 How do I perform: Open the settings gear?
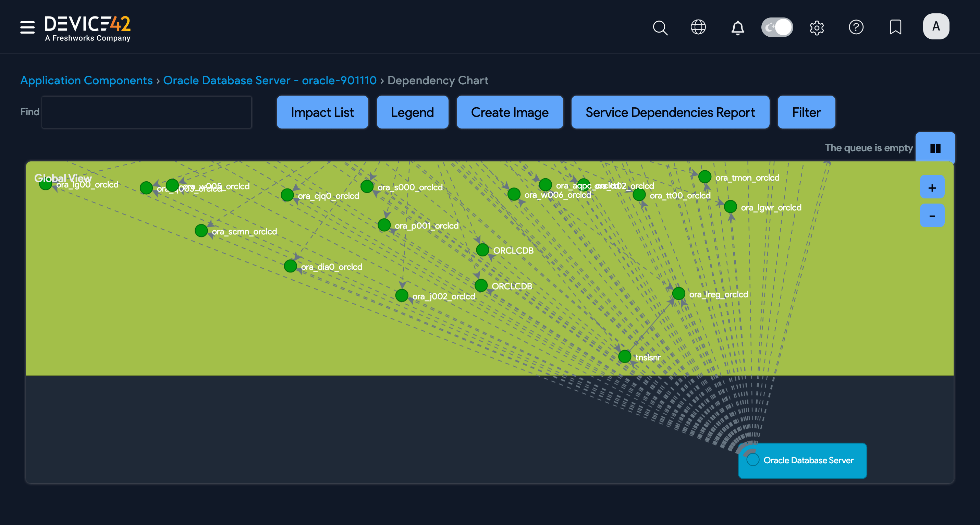[x=817, y=27]
